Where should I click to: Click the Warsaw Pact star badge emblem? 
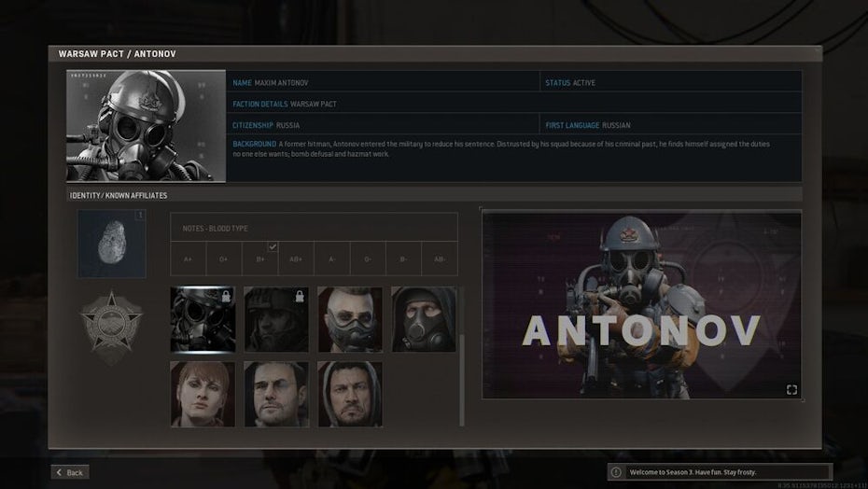click(x=111, y=326)
